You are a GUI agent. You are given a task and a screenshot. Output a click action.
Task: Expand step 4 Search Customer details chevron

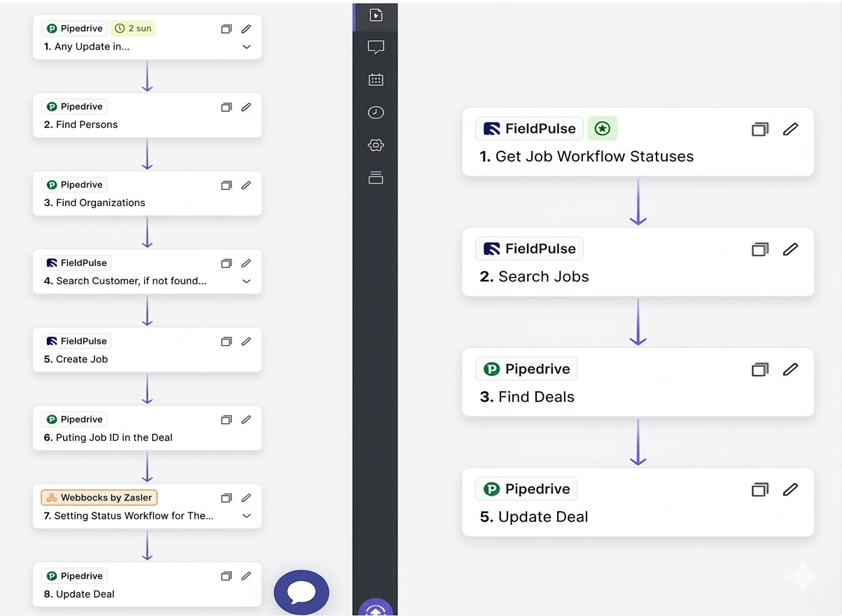click(246, 281)
